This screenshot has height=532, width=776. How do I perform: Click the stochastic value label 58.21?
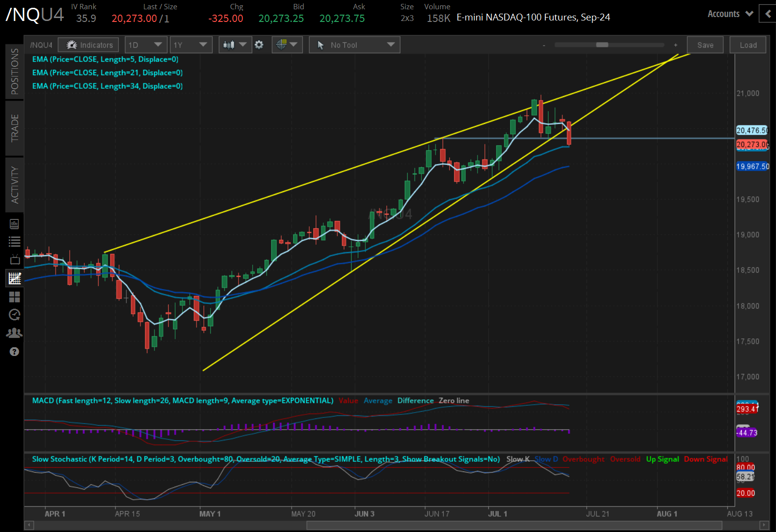(x=745, y=477)
